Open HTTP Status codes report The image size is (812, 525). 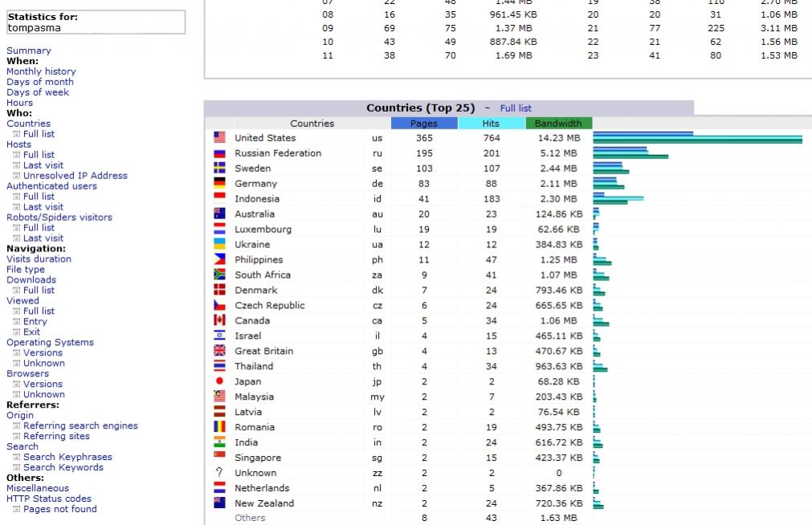pos(49,499)
